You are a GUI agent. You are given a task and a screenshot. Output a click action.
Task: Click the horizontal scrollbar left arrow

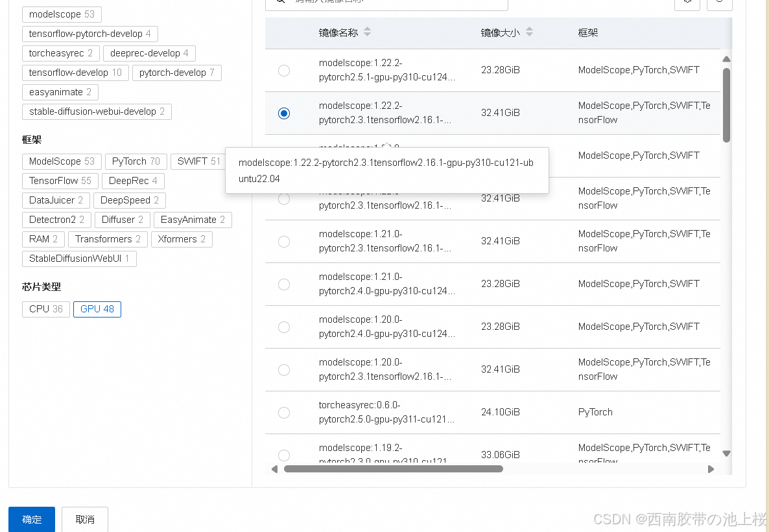click(275, 469)
